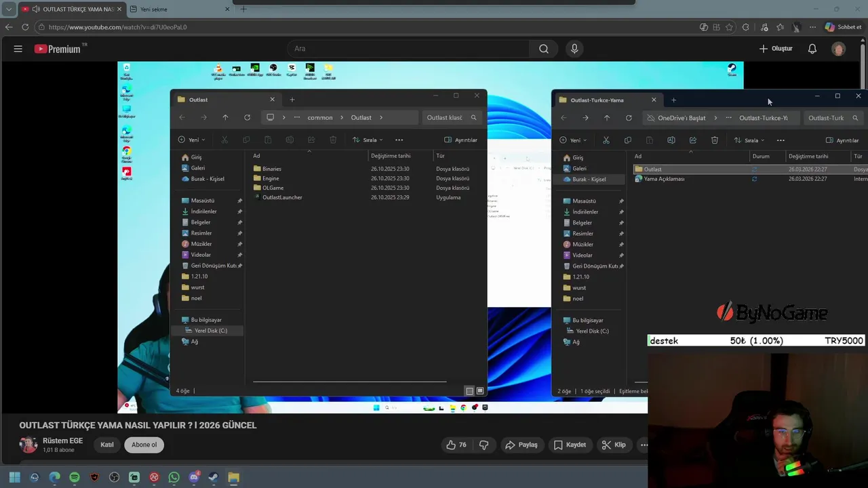Click Cut scissors icon in Outlast-Turkce-Yama toolbar

606,140
